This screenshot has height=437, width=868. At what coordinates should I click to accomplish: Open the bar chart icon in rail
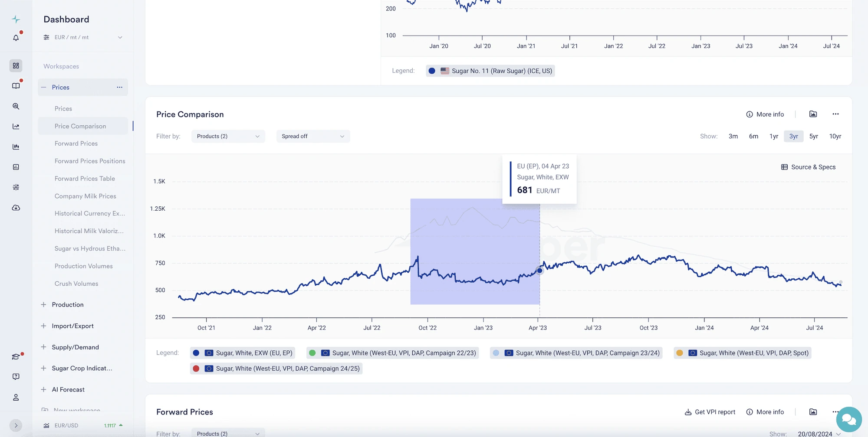16,147
